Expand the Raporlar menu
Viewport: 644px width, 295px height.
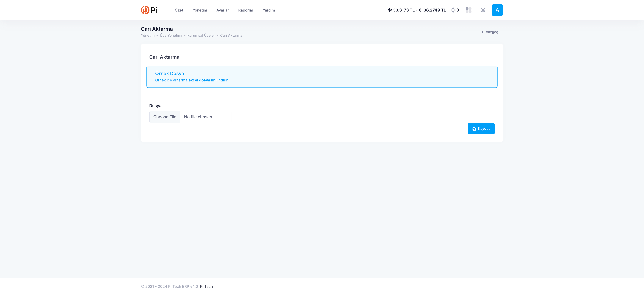point(246,10)
